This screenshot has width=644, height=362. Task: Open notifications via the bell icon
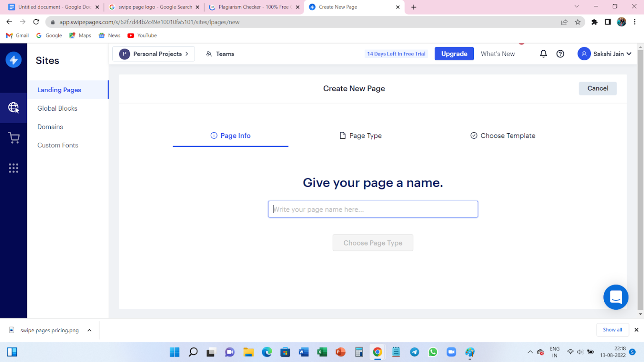click(x=543, y=54)
